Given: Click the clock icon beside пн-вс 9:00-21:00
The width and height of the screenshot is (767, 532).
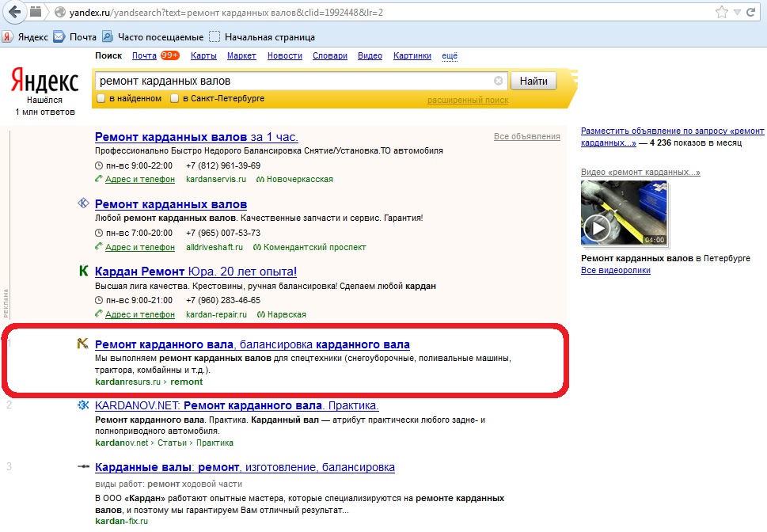Looking at the screenshot, I should click(x=99, y=301).
